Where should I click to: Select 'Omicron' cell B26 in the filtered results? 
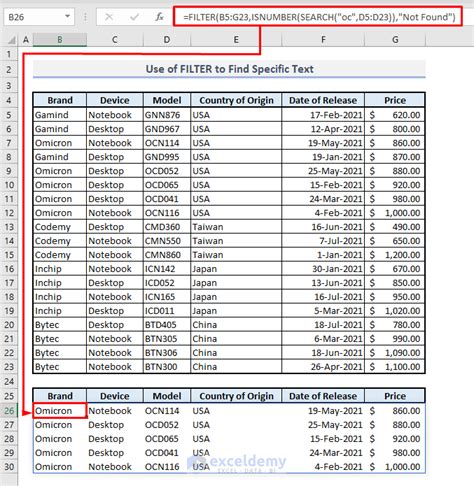pyautogui.click(x=60, y=411)
